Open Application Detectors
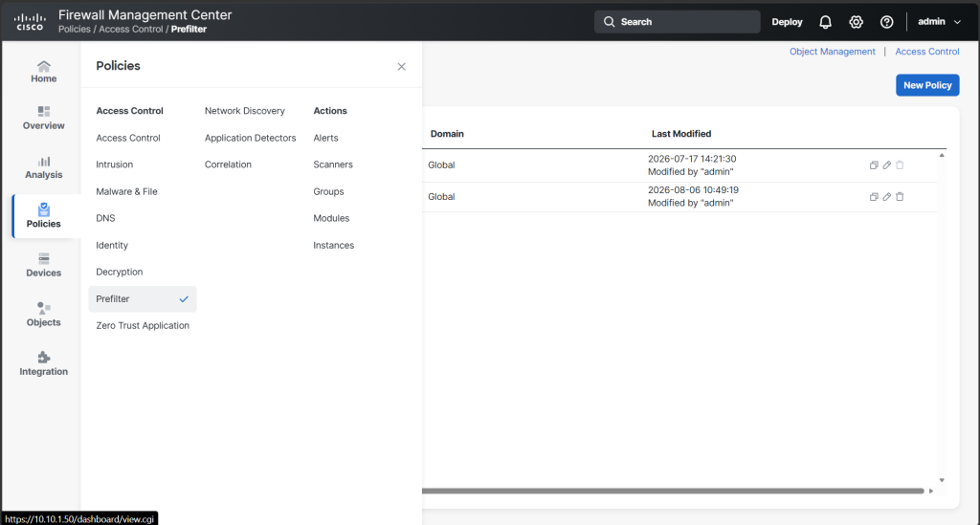Viewport: 980px width, 525px height. (250, 138)
